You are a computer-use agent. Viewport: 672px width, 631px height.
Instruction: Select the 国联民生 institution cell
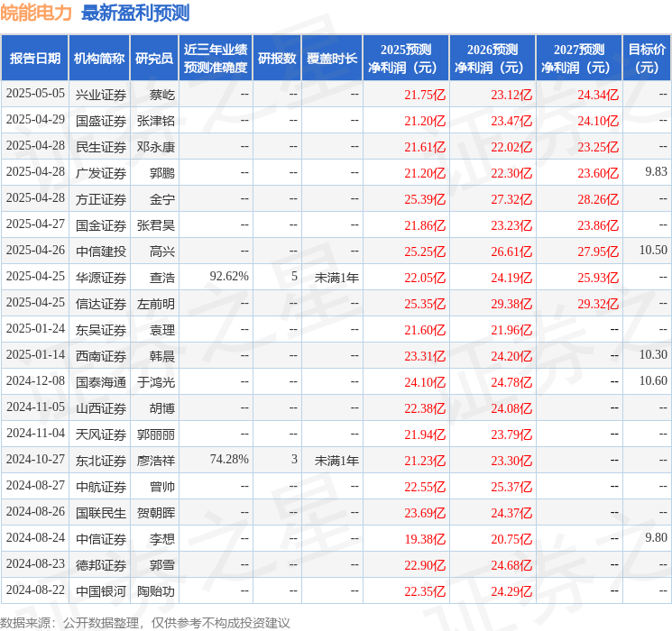(x=101, y=513)
